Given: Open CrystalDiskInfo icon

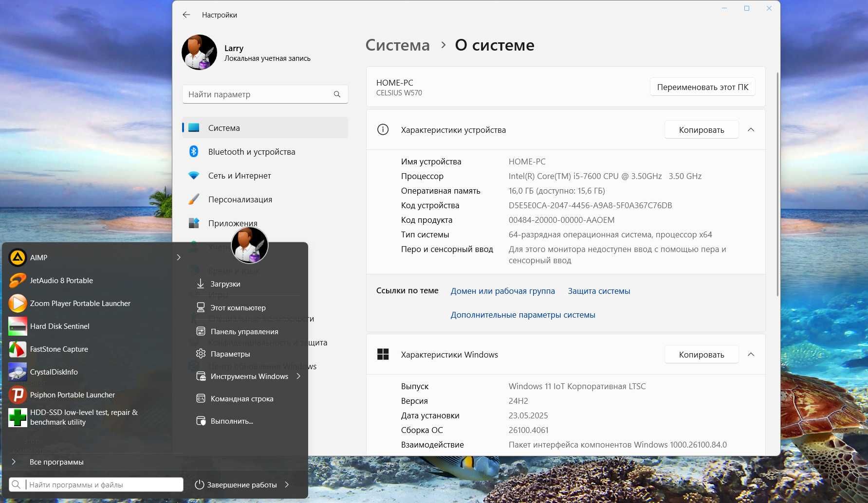Looking at the screenshot, I should click(18, 372).
